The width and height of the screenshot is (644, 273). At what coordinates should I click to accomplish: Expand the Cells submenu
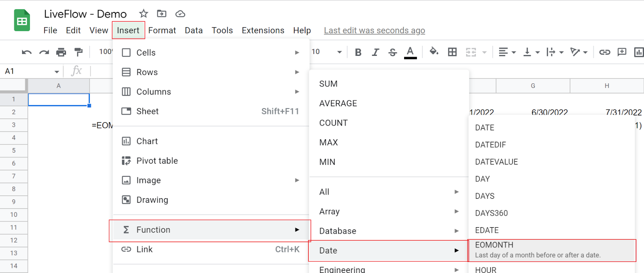(211, 53)
